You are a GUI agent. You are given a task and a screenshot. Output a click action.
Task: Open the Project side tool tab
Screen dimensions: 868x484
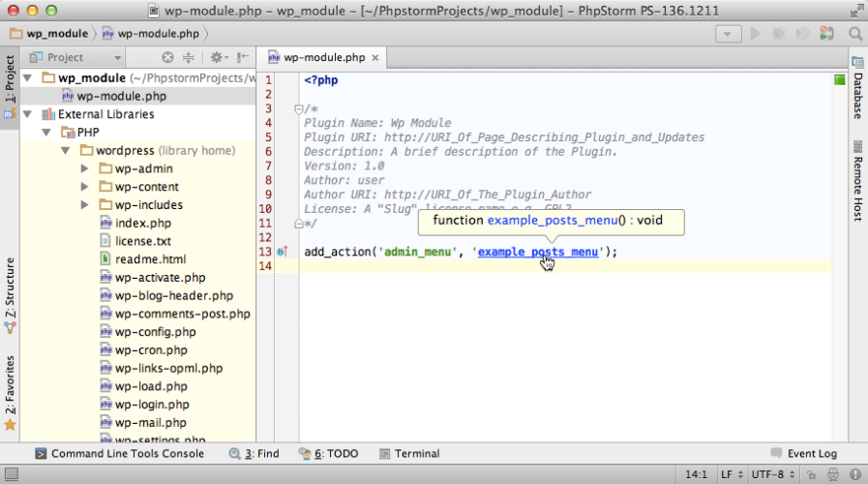point(10,86)
